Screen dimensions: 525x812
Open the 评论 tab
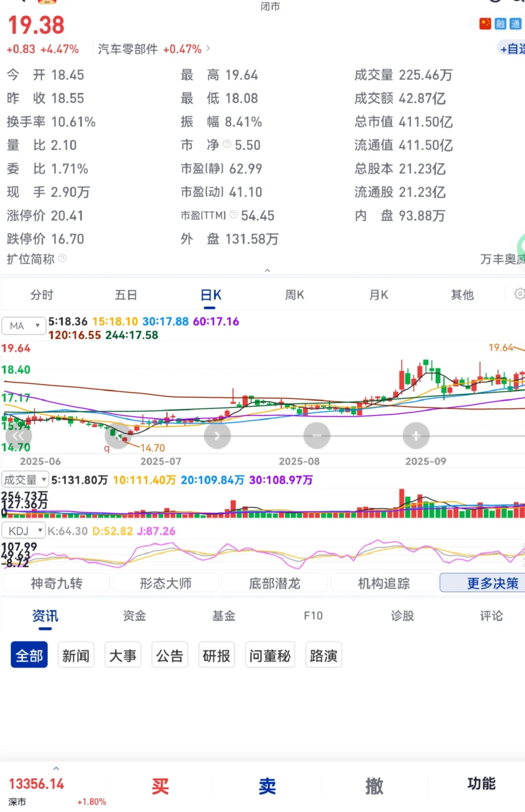click(x=491, y=616)
